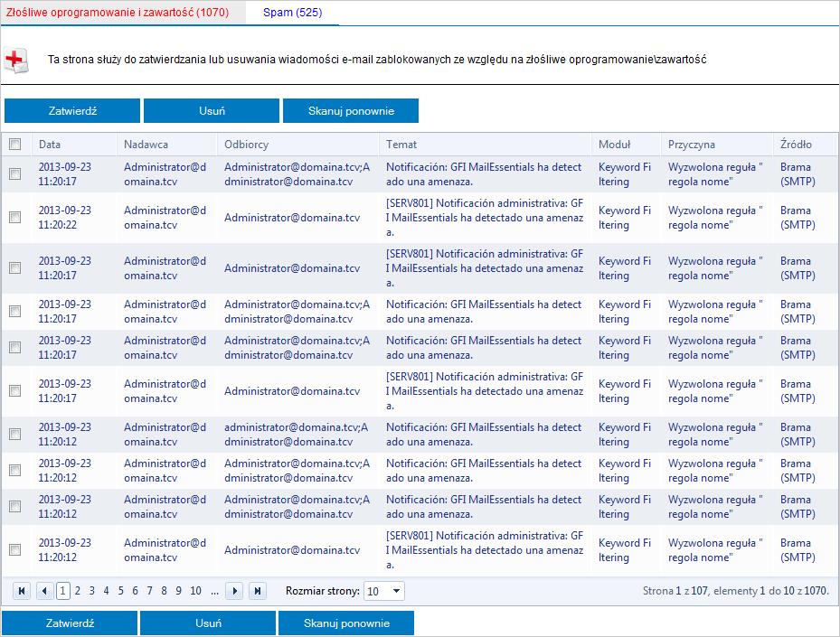Sort by the Odbiorcy column header
840x637 pixels.
pos(247,145)
